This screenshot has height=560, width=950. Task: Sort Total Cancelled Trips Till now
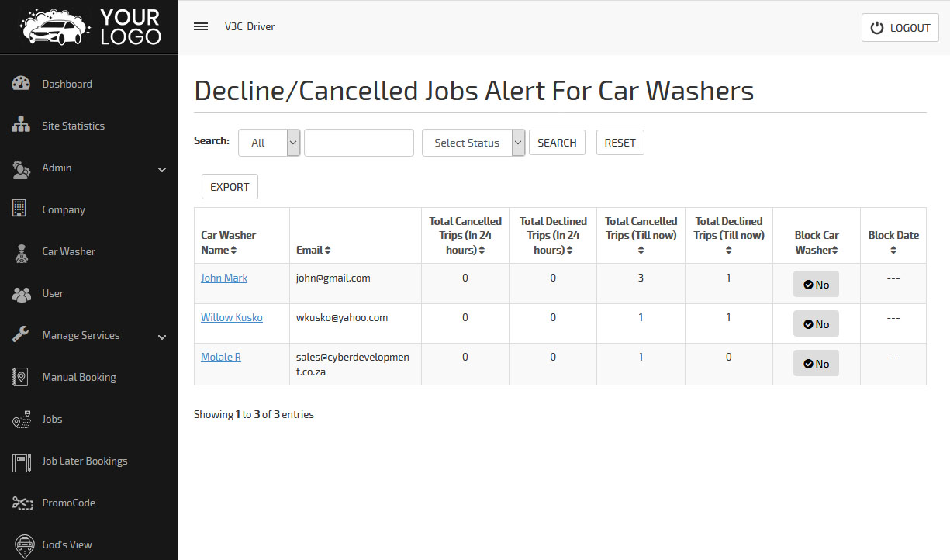[x=641, y=250]
